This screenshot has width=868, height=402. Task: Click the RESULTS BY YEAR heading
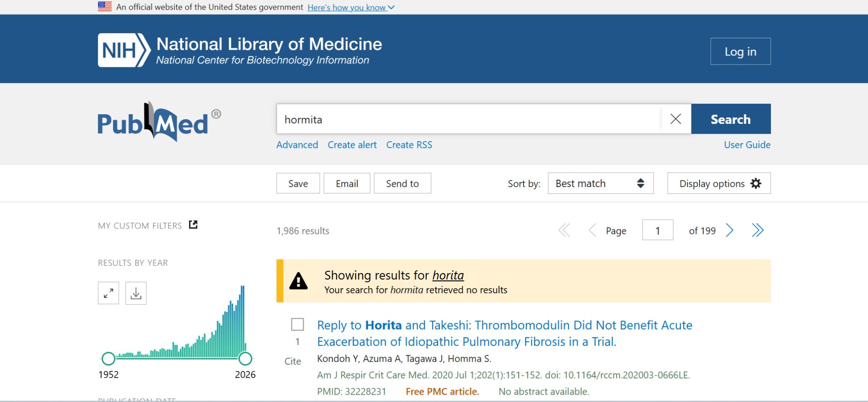133,263
